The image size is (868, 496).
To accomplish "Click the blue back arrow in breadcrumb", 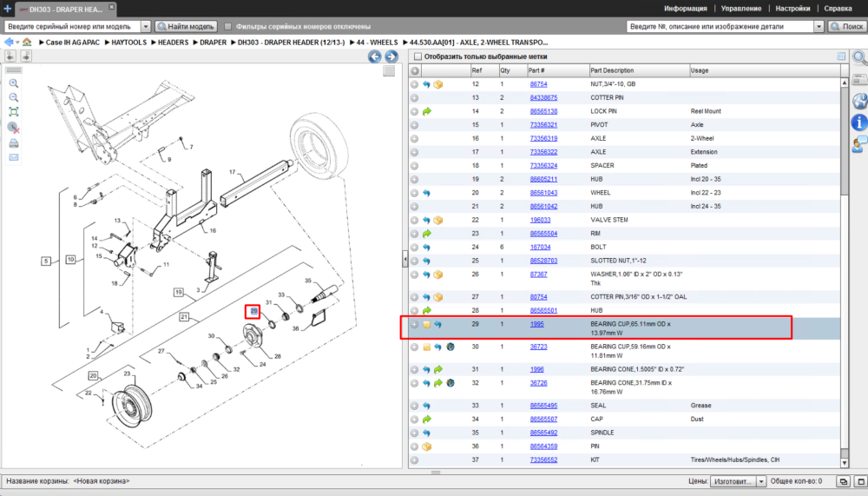I will coord(9,42).
